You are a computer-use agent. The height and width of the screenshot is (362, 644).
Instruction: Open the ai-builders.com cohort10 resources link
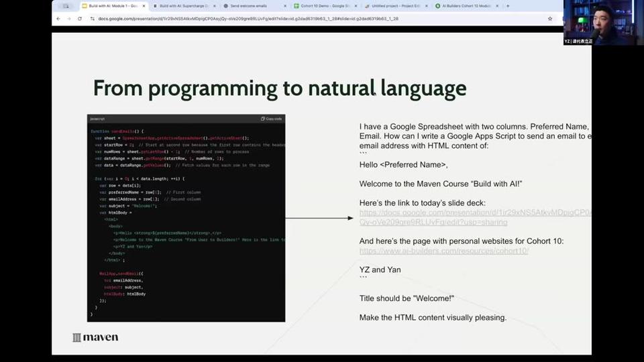443,251
